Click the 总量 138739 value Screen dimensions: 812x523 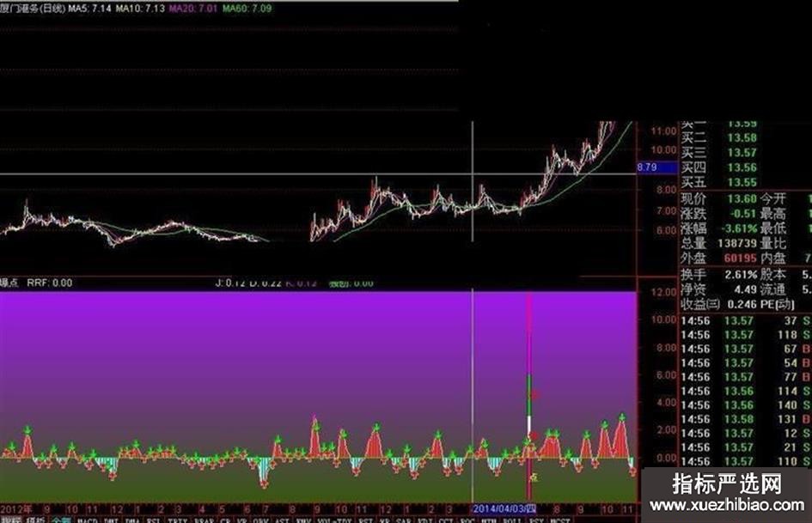[737, 243]
